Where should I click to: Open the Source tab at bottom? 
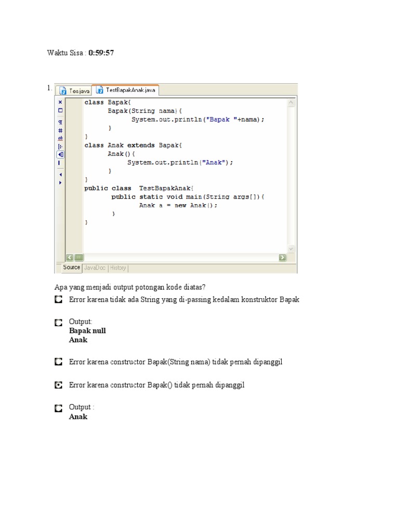coord(71,268)
